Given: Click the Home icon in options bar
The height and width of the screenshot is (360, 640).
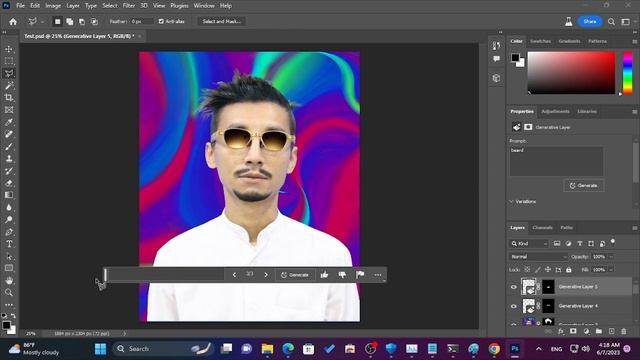Looking at the screenshot, I should click(13, 22).
